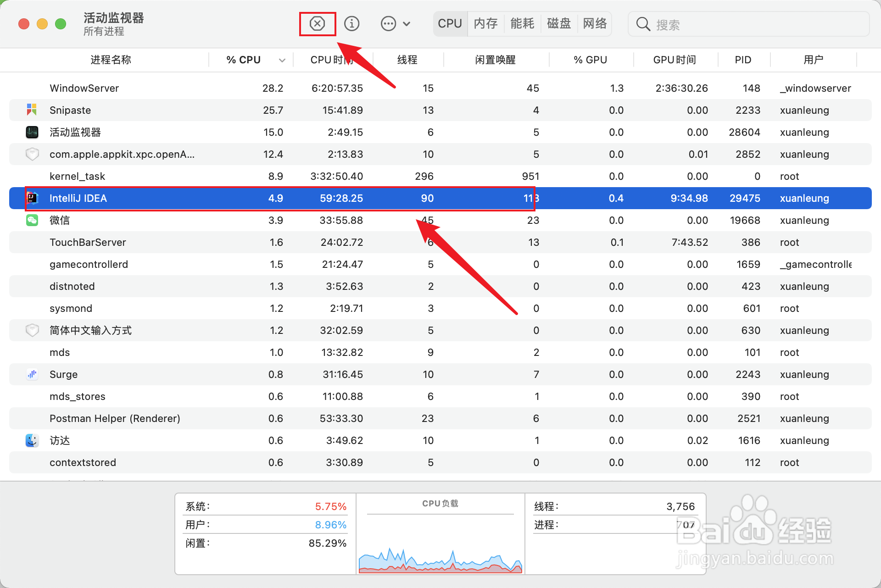Click PID 28604 cell
Screen dimensions: 881x588
click(745, 132)
